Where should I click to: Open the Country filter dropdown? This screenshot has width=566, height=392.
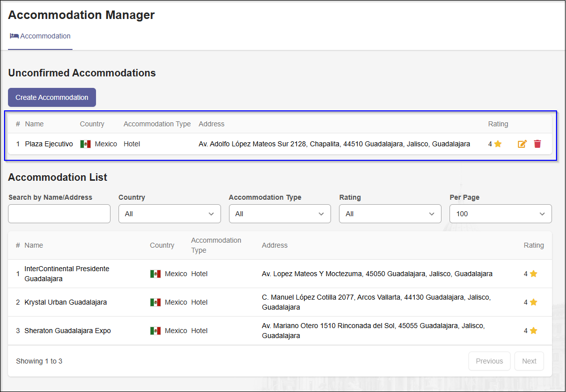click(169, 214)
